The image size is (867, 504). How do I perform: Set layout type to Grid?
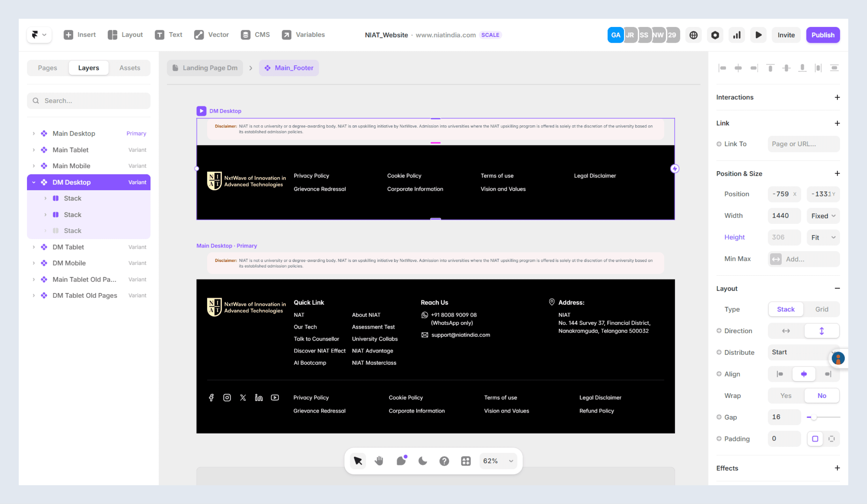tap(822, 309)
